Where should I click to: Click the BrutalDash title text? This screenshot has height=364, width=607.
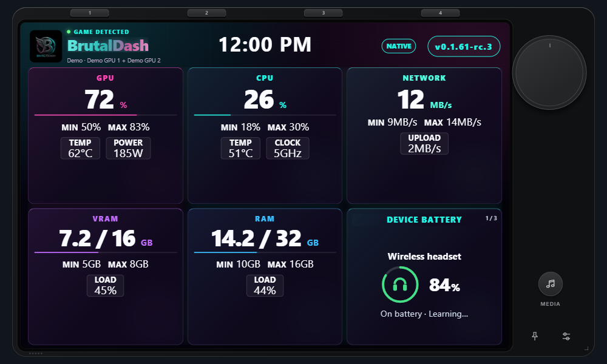click(x=108, y=45)
